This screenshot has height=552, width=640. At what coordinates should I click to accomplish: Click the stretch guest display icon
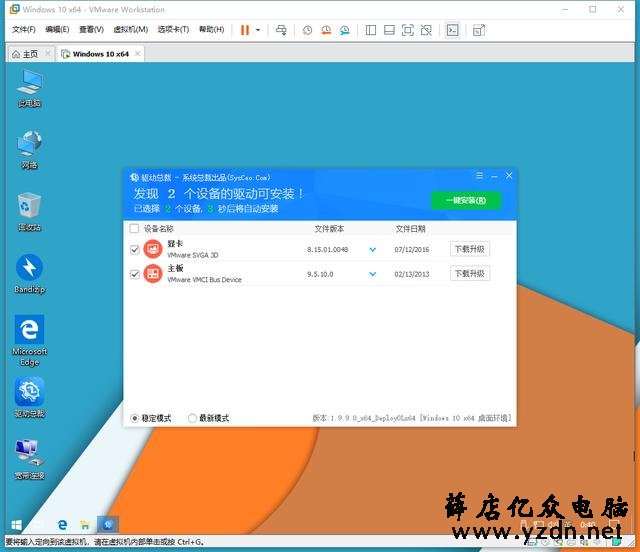(x=478, y=30)
